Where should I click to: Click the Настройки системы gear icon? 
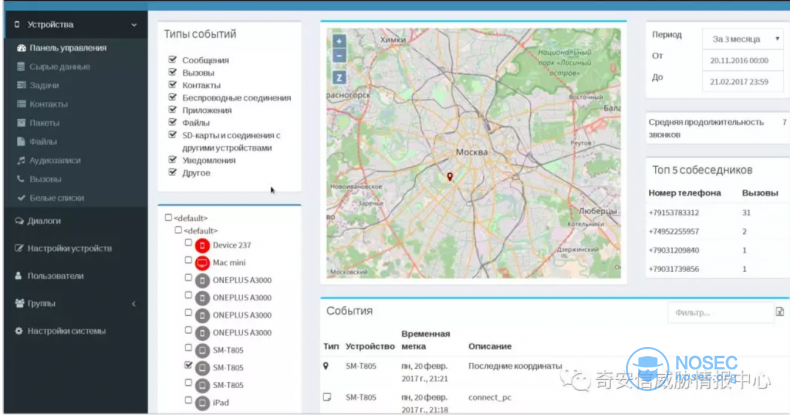point(19,331)
